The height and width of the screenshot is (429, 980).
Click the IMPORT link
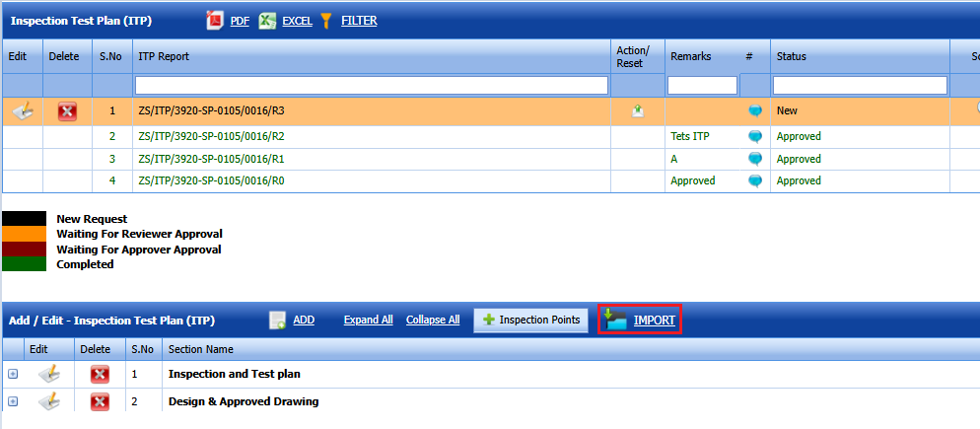tap(655, 321)
